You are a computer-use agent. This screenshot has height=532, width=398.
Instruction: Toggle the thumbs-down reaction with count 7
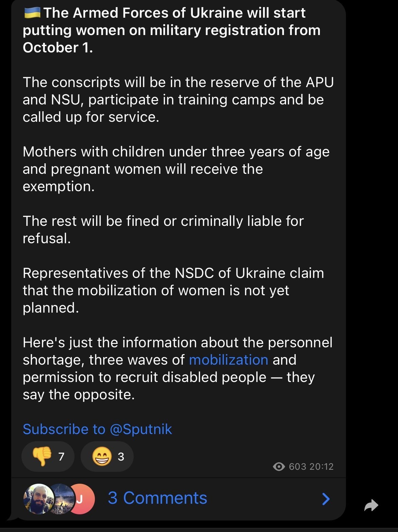(48, 456)
